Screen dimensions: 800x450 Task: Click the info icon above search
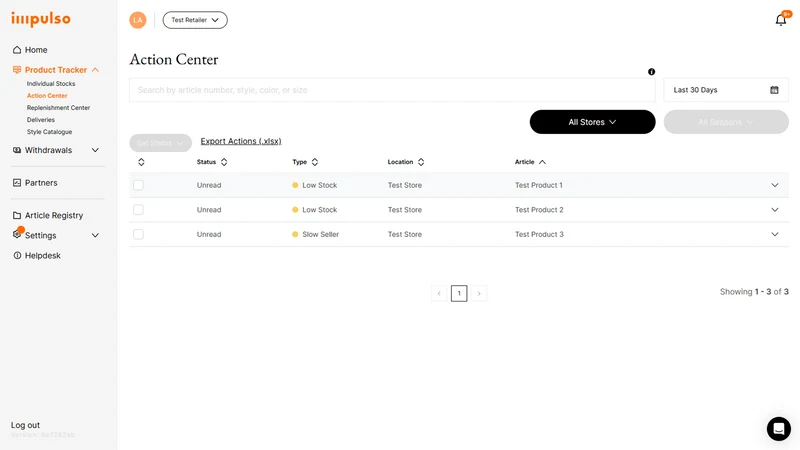click(x=652, y=72)
